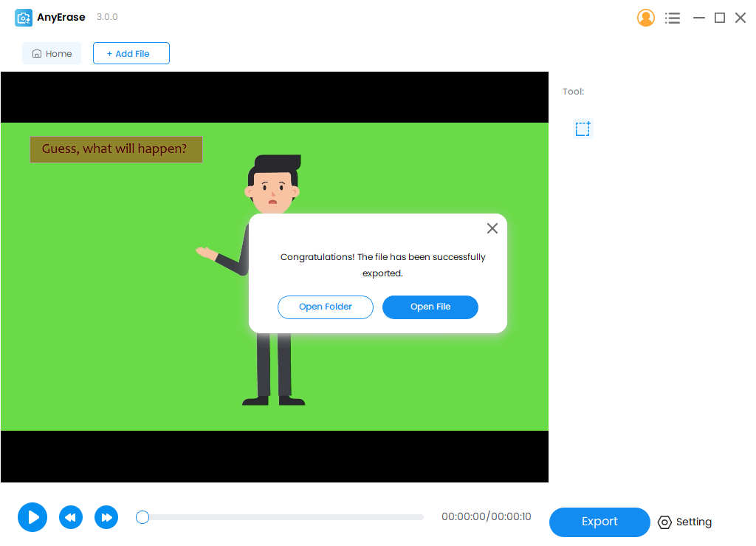Open export Setting options
Image resolution: width=756 pixels, height=546 pixels.
(684, 522)
